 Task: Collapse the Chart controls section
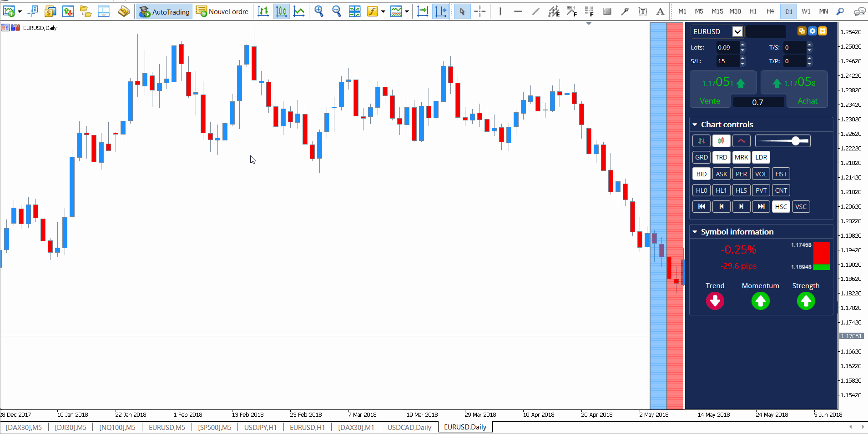tap(695, 125)
